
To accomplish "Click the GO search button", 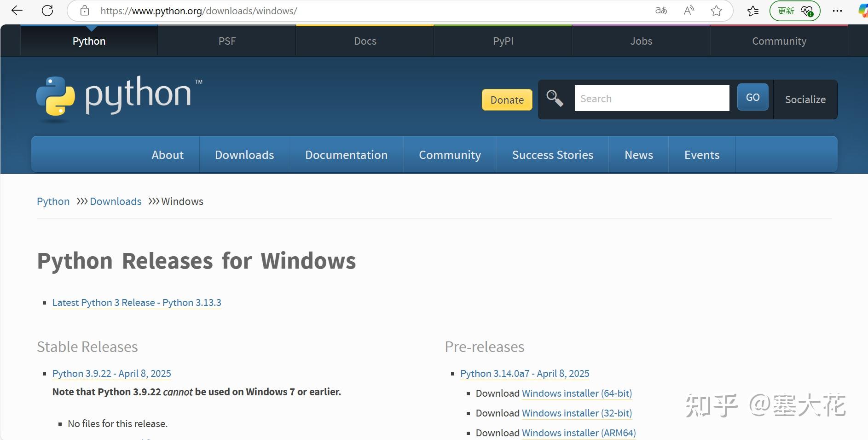I will [752, 97].
